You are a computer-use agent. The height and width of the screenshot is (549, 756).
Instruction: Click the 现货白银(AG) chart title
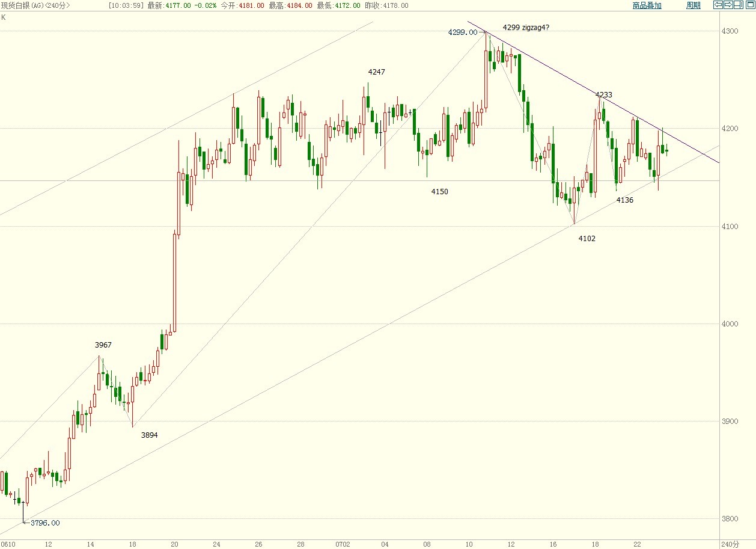point(35,5)
